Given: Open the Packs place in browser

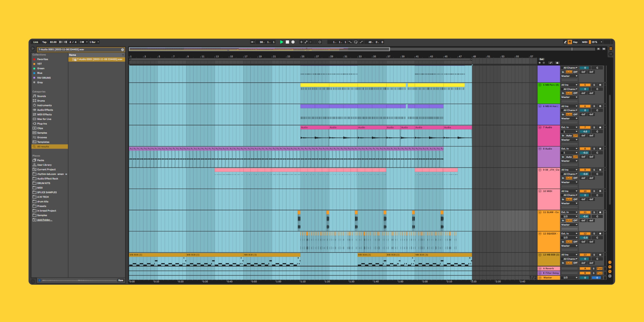Looking at the screenshot, I should (x=41, y=160).
